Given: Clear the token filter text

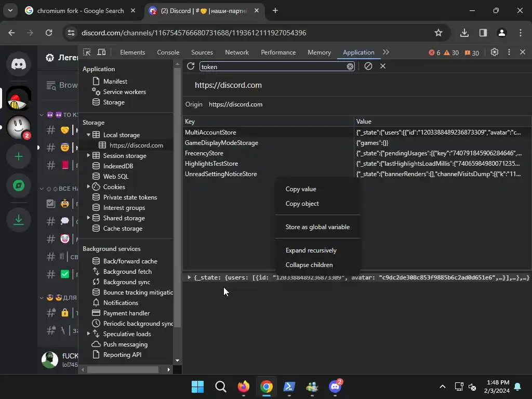Looking at the screenshot, I should 350,66.
